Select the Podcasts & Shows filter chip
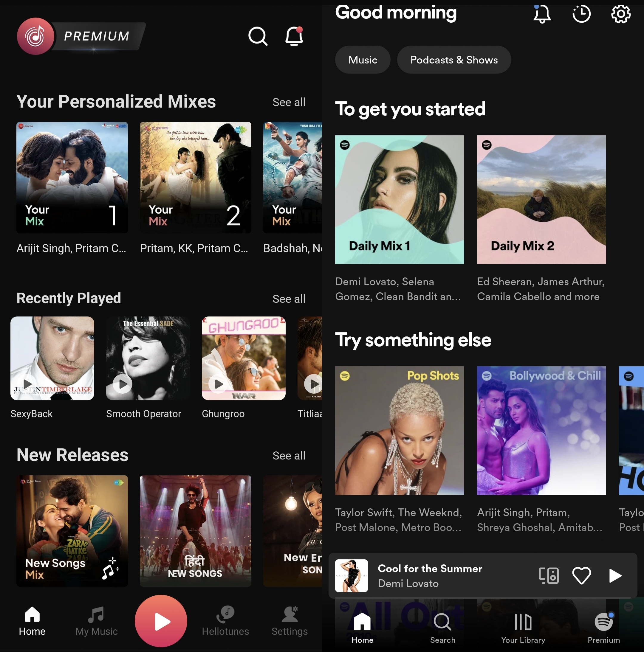 point(453,60)
